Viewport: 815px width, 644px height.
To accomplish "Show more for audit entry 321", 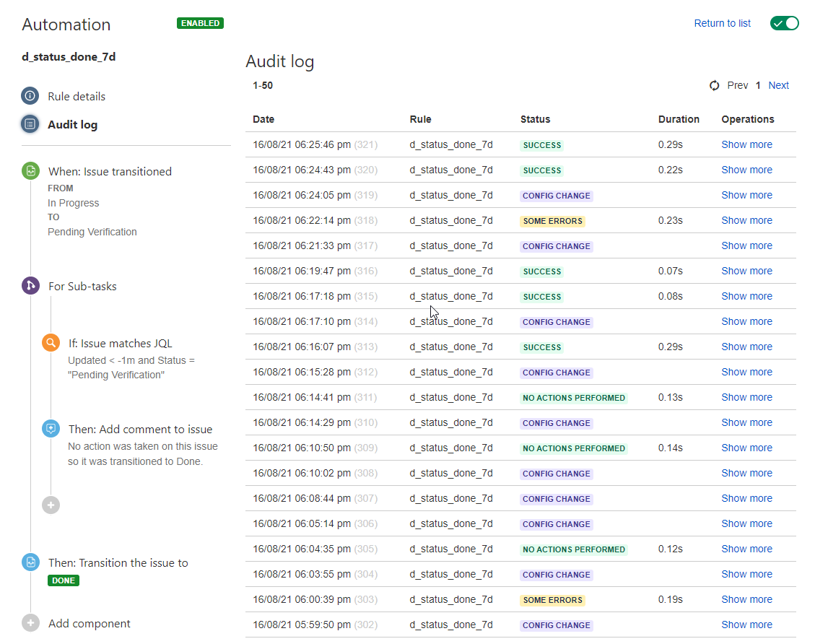I will (x=746, y=144).
